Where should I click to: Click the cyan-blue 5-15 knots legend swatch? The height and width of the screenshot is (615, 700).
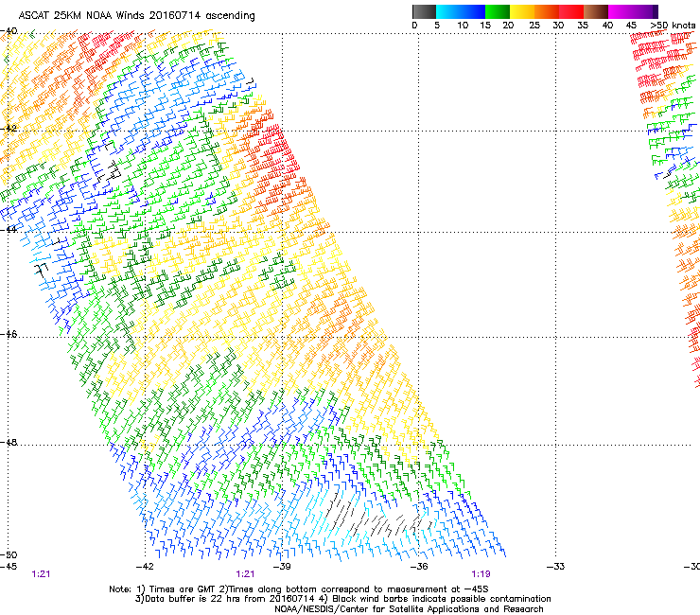[x=461, y=11]
